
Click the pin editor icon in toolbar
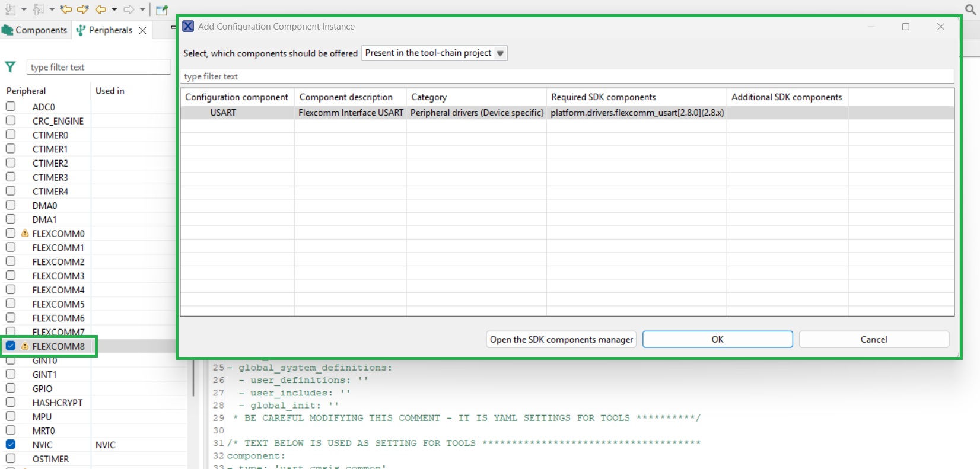point(162,10)
